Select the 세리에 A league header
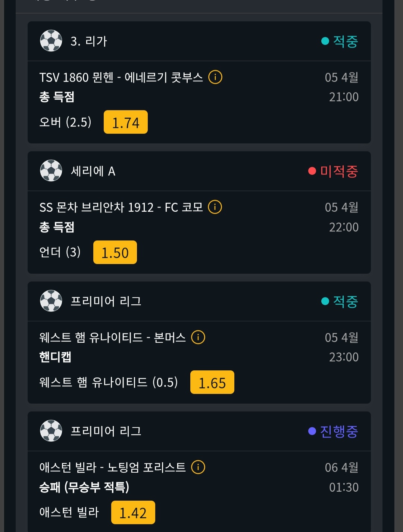This screenshot has height=532, width=403. coord(93,171)
